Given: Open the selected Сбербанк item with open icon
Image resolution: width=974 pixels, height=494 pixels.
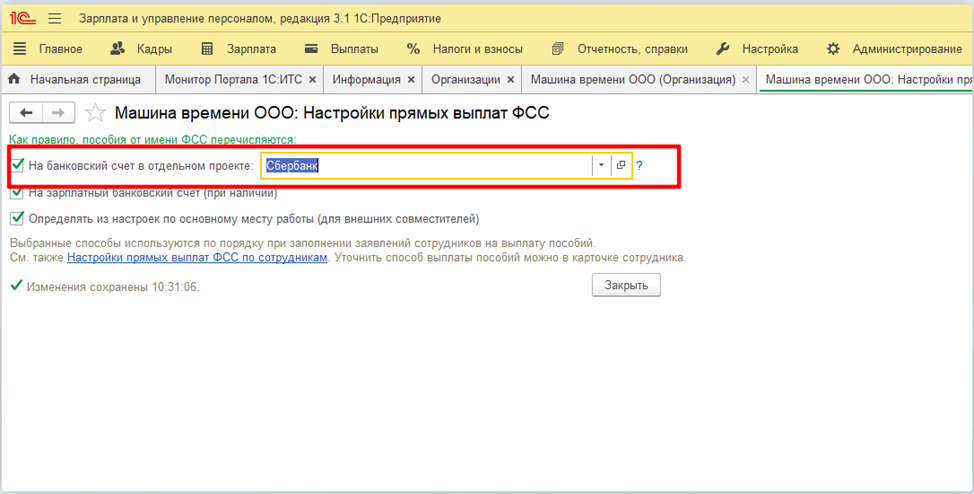Looking at the screenshot, I should [621, 165].
